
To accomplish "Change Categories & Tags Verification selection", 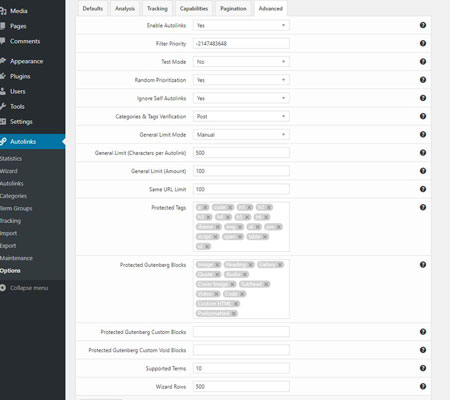I will (x=241, y=116).
